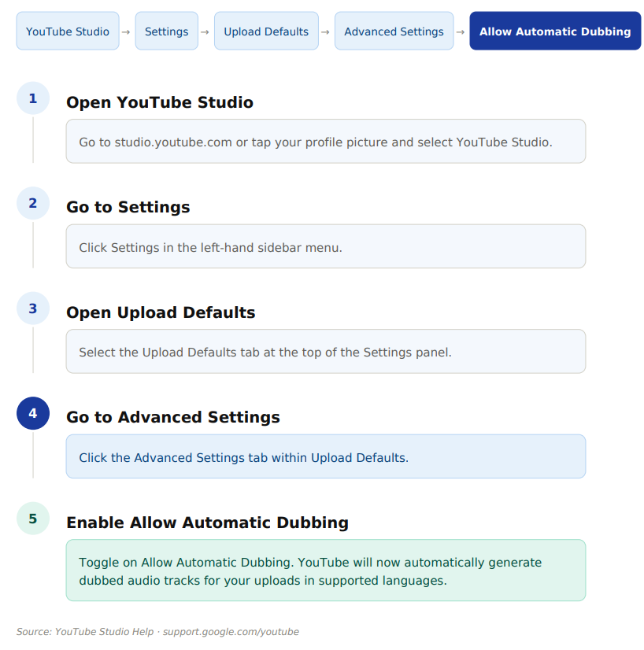Click the 'Go to Settings' heading
Viewport: 644px width, 650px height.
[128, 207]
